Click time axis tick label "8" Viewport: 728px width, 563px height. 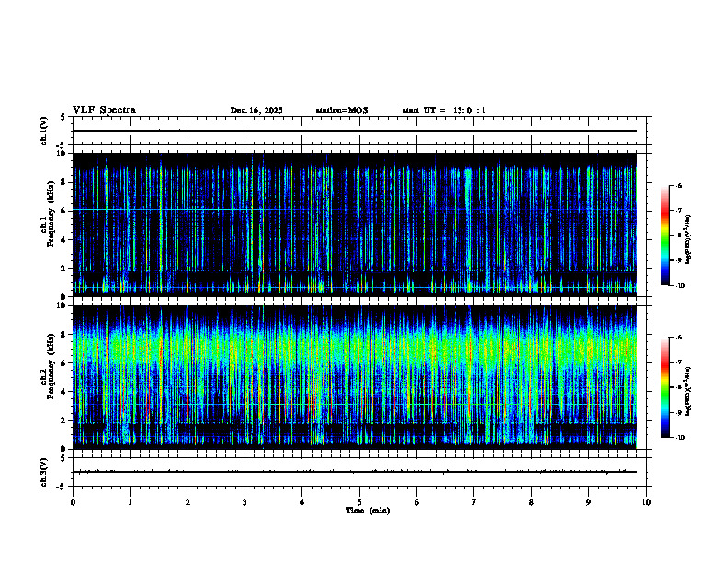pyautogui.click(x=531, y=502)
